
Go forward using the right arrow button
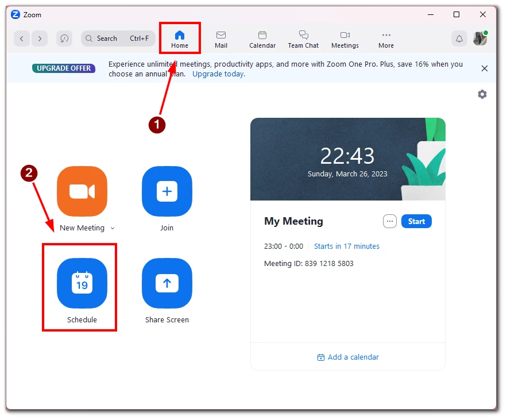[x=40, y=39]
